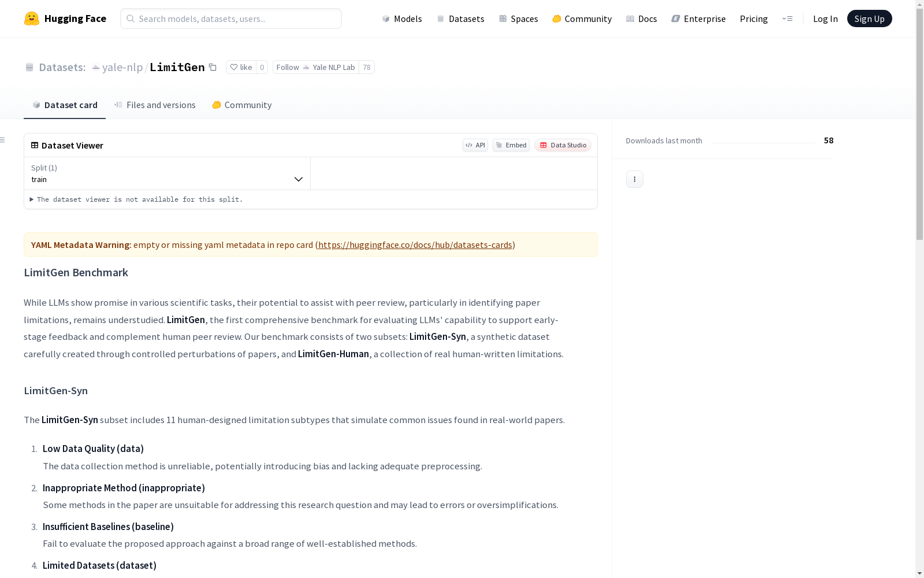Click 'Inappropriate Method (inappropriate)' list item
The width and height of the screenshot is (924, 578).
(x=124, y=488)
